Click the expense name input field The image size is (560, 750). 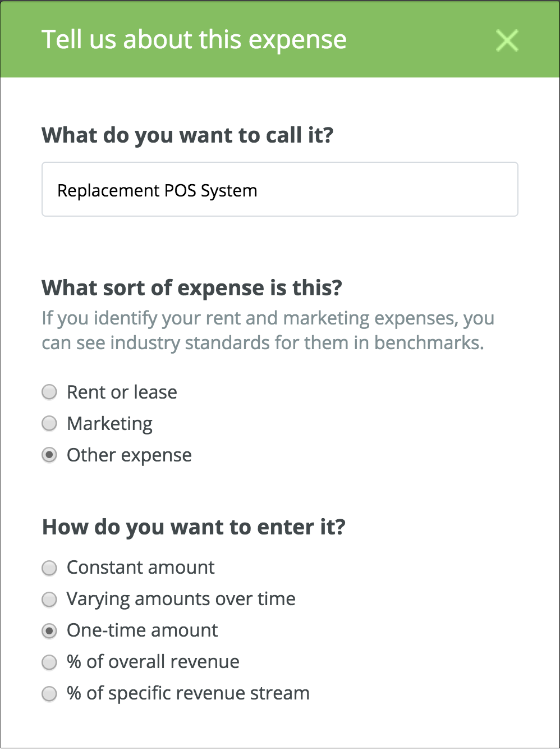coord(279,189)
